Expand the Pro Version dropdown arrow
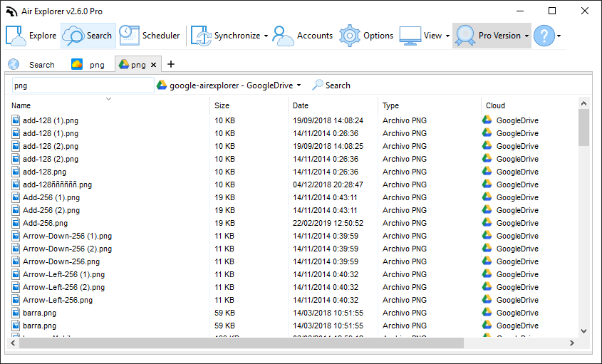Screen dimensions: 602x364 [526, 36]
